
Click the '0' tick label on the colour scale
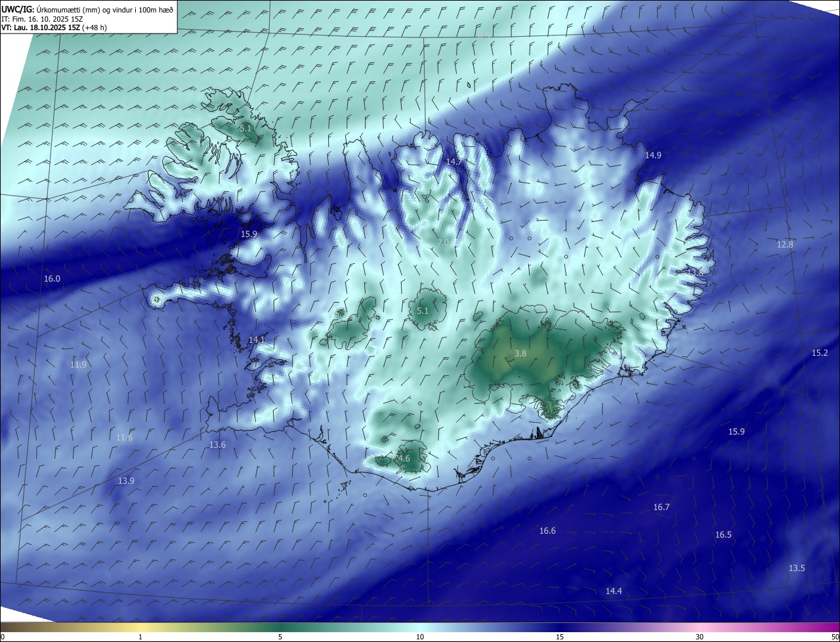[x=2, y=637]
